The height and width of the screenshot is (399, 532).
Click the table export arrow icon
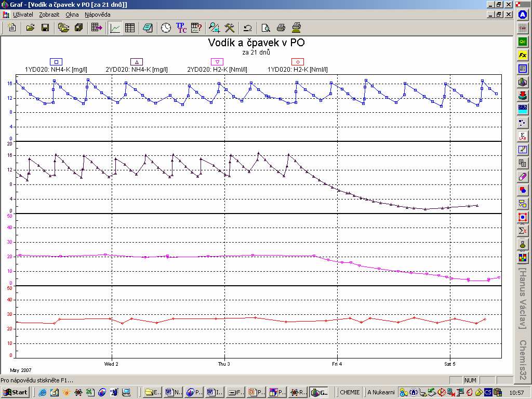pyautogui.click(x=97, y=28)
